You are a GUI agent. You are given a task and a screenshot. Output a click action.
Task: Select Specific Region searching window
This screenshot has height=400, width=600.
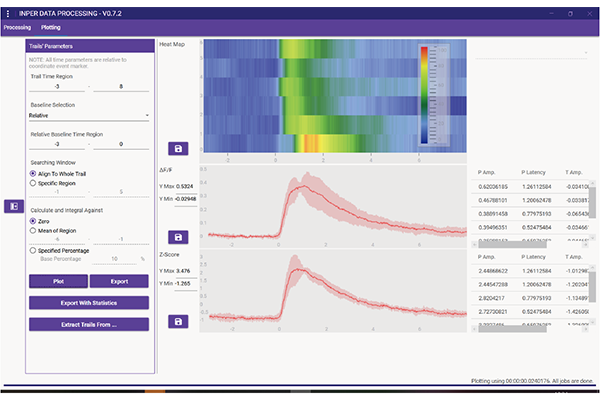(34, 183)
